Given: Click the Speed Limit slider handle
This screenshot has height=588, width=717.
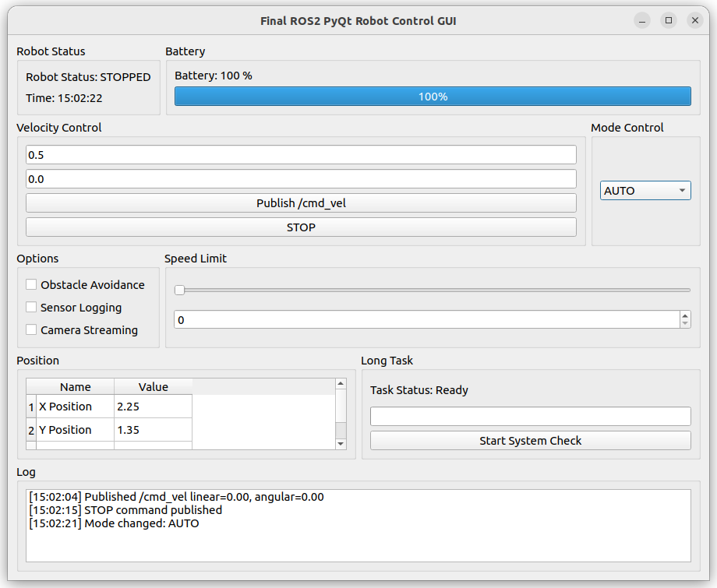Looking at the screenshot, I should [x=180, y=290].
